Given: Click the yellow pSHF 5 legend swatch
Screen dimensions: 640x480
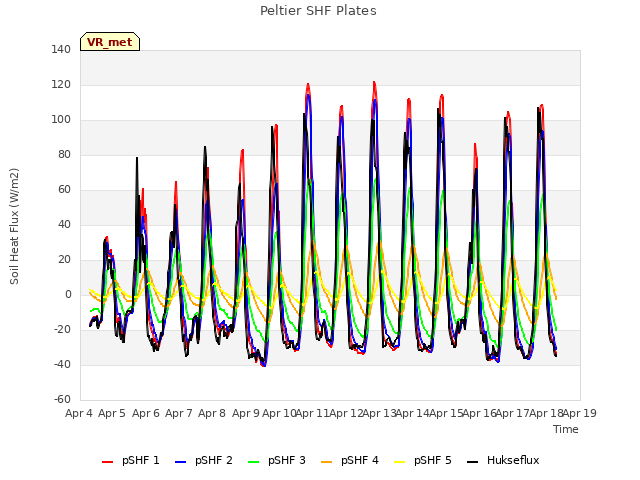Looking at the screenshot, I should pyautogui.click(x=400, y=462).
